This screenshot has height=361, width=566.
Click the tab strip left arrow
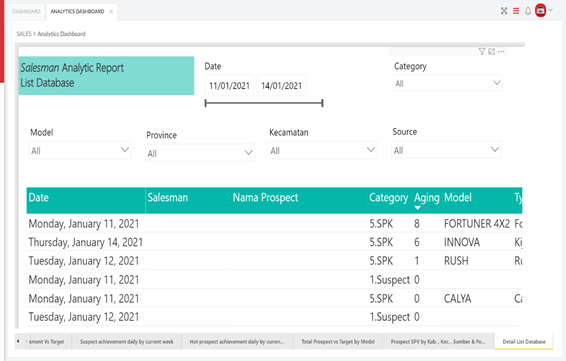18,341
